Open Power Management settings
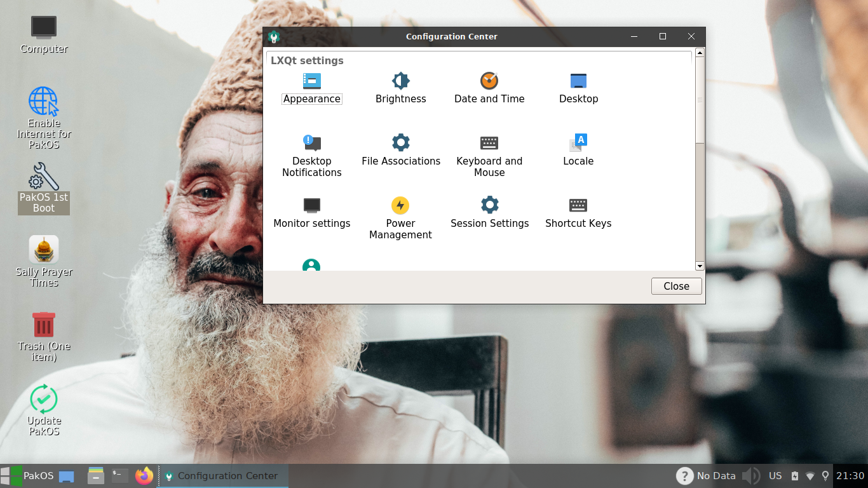Viewport: 868px width, 488px height. (400, 218)
